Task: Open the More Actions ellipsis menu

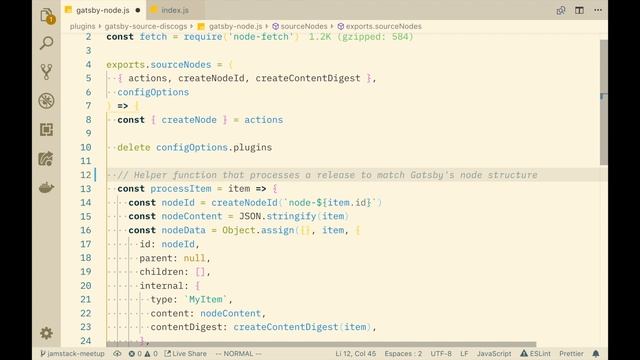Action: (x=598, y=10)
